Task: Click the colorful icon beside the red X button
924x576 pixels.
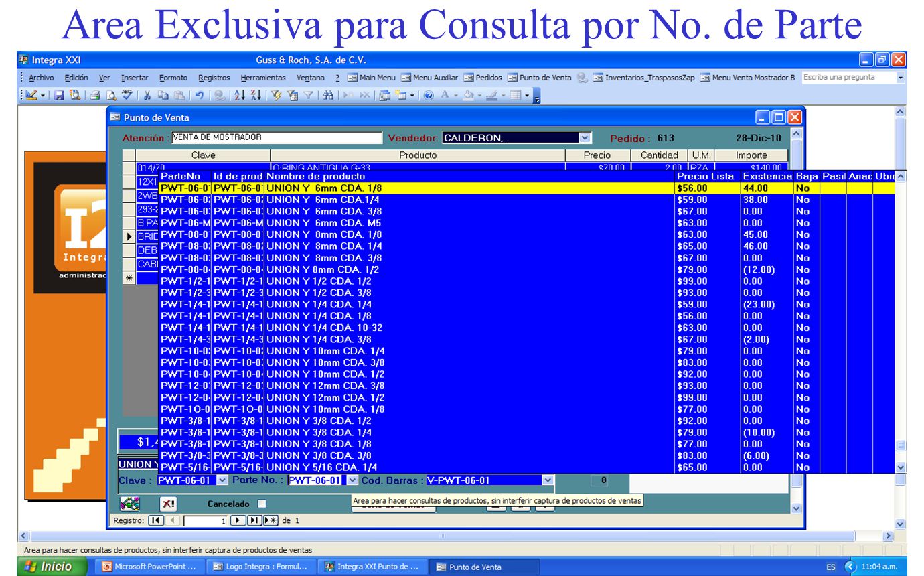Action: (129, 504)
